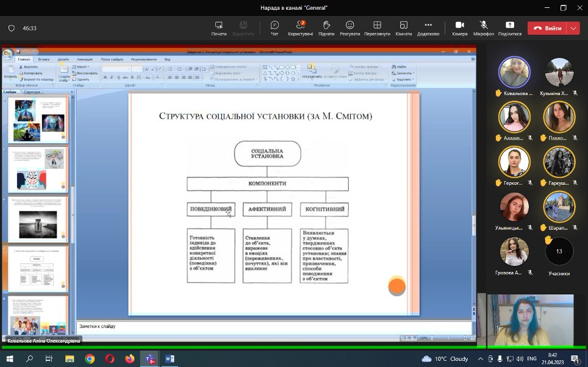
Task: Open the Переглянути view options
Action: pyautogui.click(x=377, y=28)
